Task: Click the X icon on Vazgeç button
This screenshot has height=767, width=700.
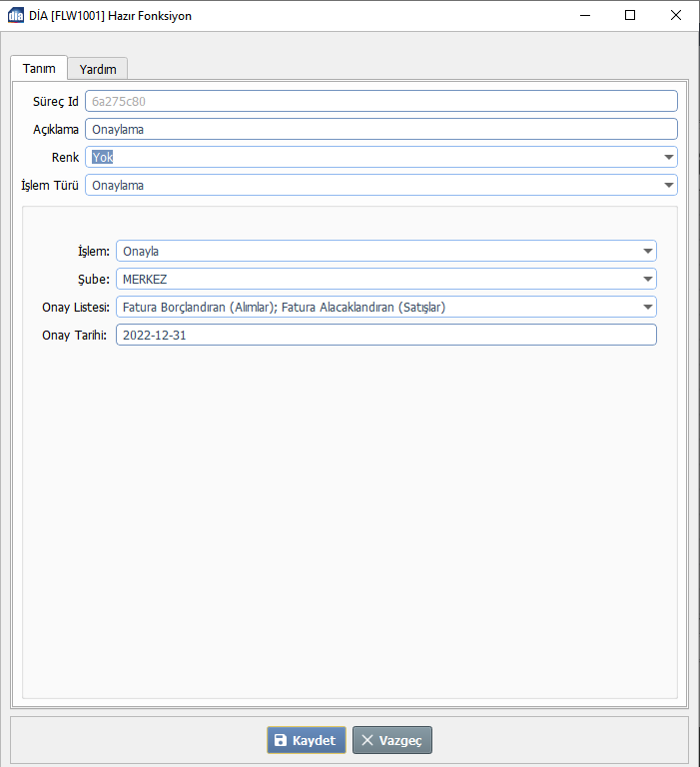Action: 367,740
